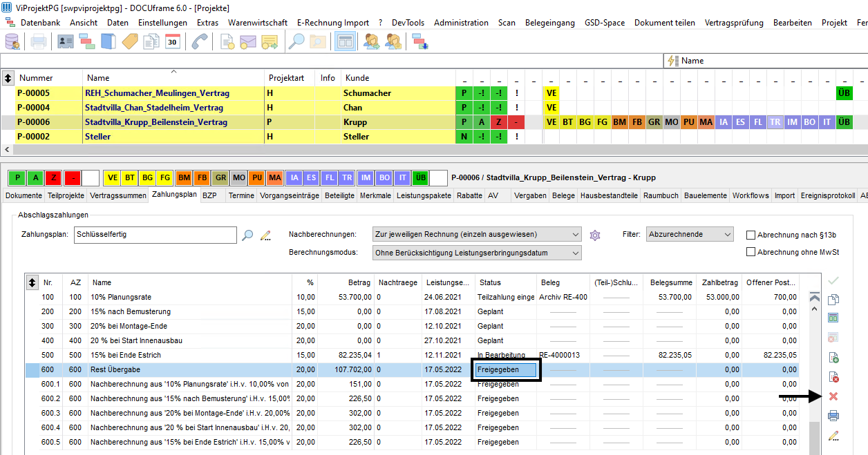The height and width of the screenshot is (455, 868).
Task: Switch to the Termine tab
Action: click(241, 195)
